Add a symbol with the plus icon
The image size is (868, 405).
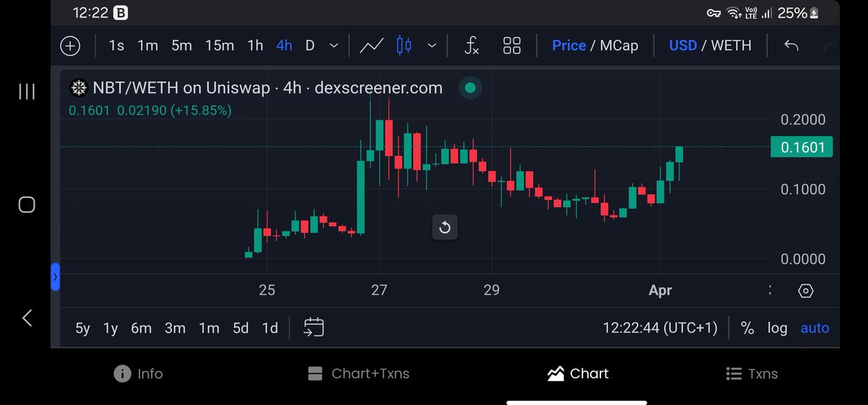tap(69, 46)
